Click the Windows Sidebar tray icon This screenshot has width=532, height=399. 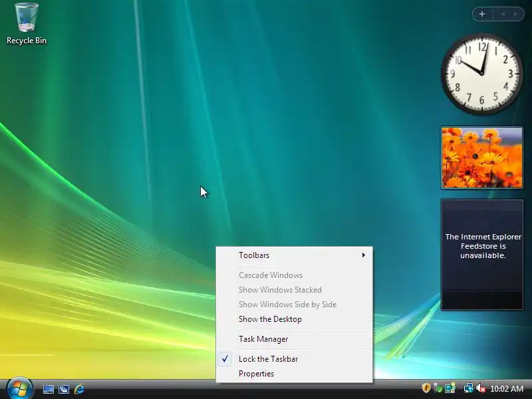[x=450, y=388]
